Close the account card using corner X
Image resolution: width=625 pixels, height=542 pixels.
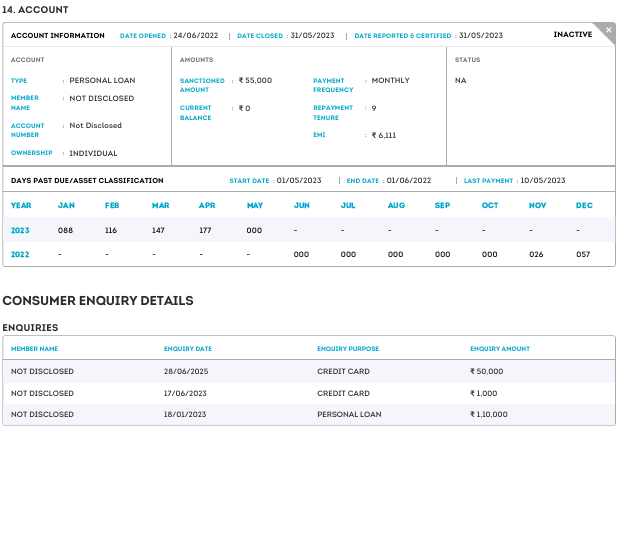click(608, 31)
